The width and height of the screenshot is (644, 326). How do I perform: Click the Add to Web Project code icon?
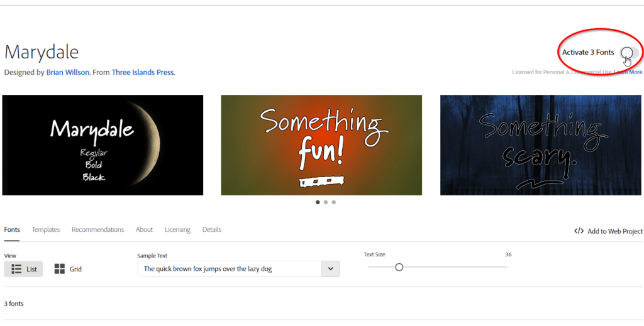pyautogui.click(x=579, y=231)
